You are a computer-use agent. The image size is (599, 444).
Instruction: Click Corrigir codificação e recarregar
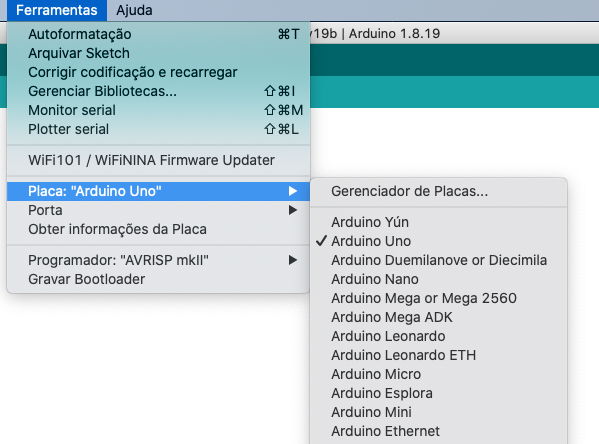coord(158,72)
